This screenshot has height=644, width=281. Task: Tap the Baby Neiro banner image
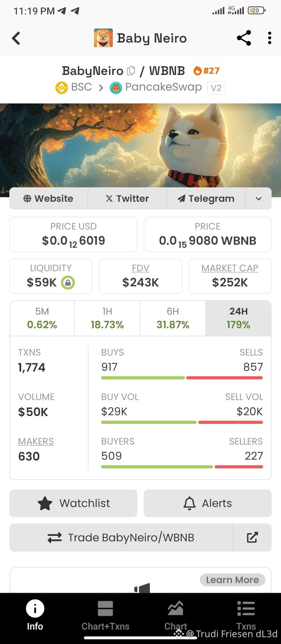pos(140,150)
